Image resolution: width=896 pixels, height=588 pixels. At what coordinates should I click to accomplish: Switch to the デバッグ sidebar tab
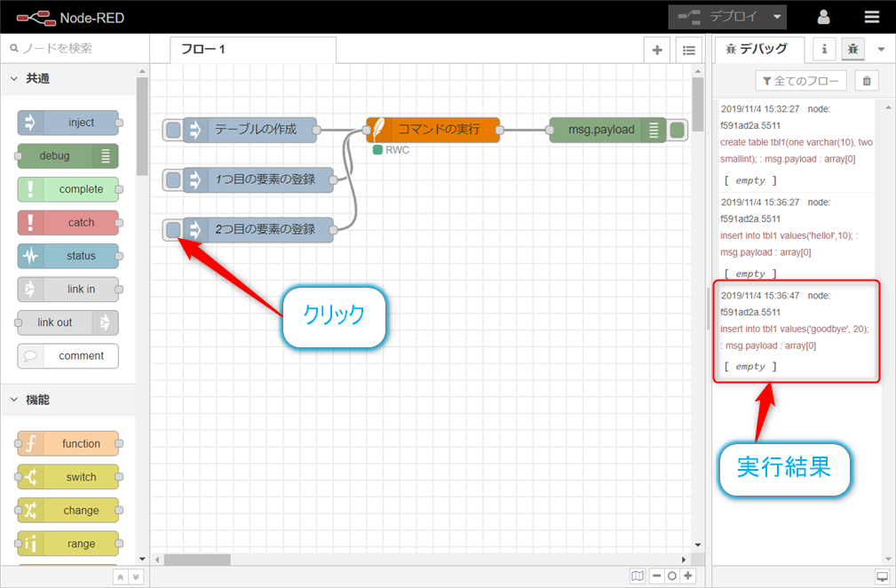[759, 50]
